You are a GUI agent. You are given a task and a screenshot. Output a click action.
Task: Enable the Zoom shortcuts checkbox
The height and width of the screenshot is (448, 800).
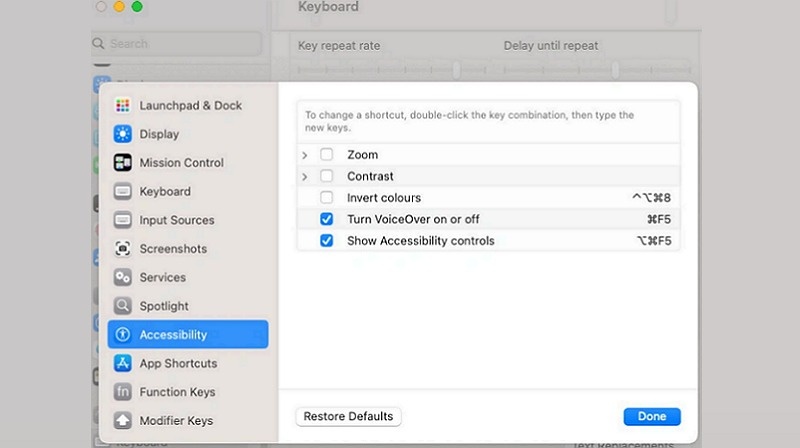327,154
